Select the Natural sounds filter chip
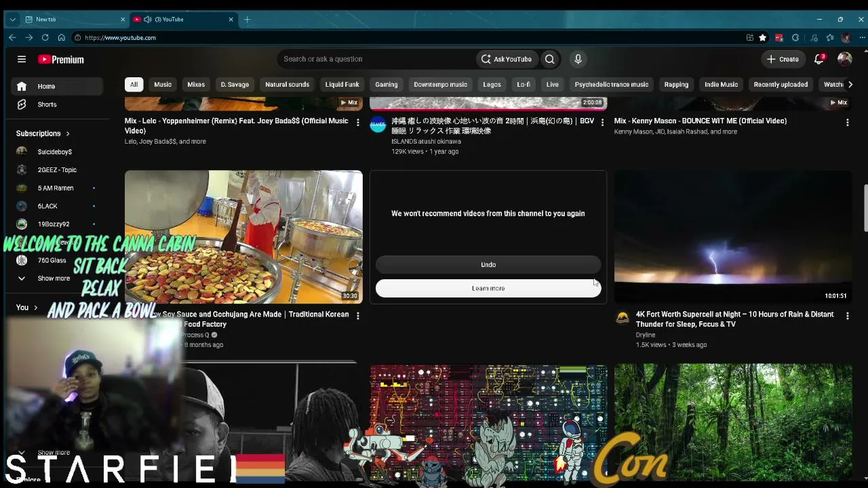The image size is (868, 488). pyautogui.click(x=288, y=85)
